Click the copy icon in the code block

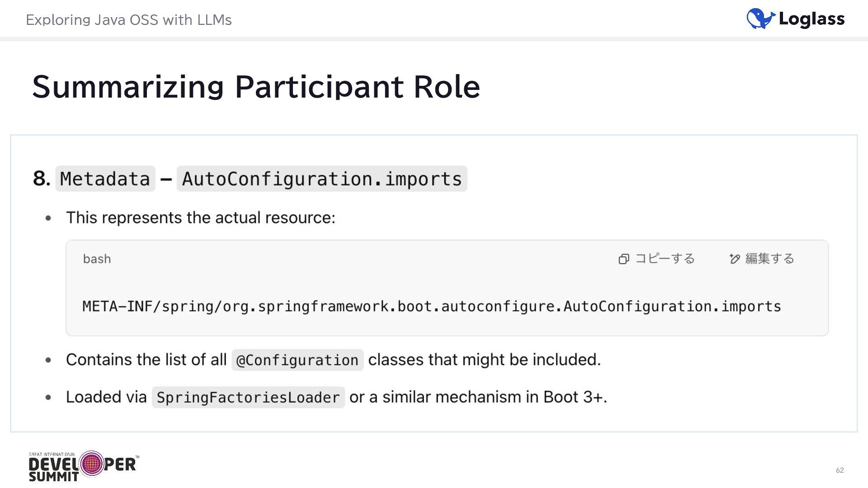pyautogui.click(x=624, y=259)
